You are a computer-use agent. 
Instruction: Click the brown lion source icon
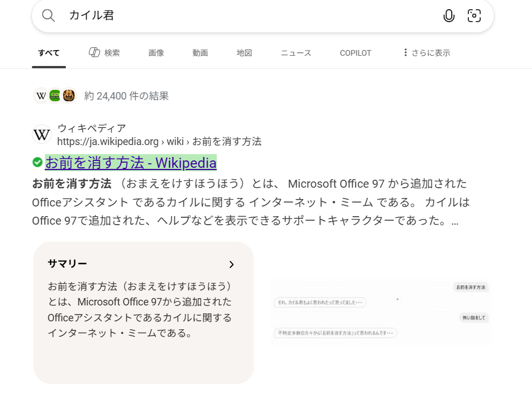click(69, 96)
